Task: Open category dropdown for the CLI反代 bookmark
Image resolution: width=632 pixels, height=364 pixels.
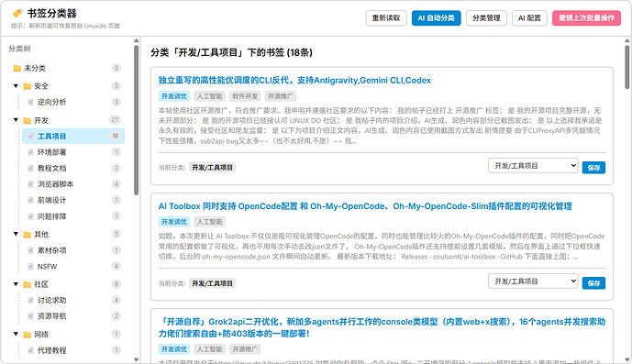Action: click(533, 166)
